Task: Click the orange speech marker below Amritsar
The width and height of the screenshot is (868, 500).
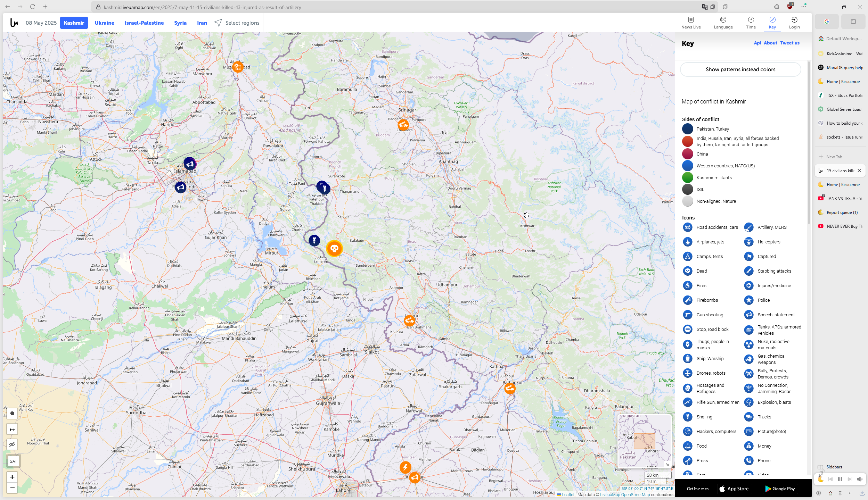Action: (415, 478)
